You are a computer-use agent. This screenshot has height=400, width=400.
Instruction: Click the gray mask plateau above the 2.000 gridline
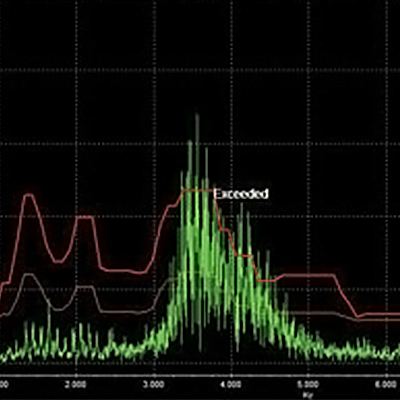click(x=85, y=287)
